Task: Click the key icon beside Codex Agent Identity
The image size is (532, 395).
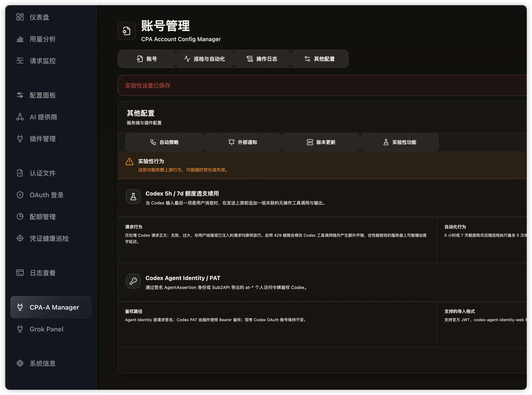Action: pyautogui.click(x=133, y=281)
